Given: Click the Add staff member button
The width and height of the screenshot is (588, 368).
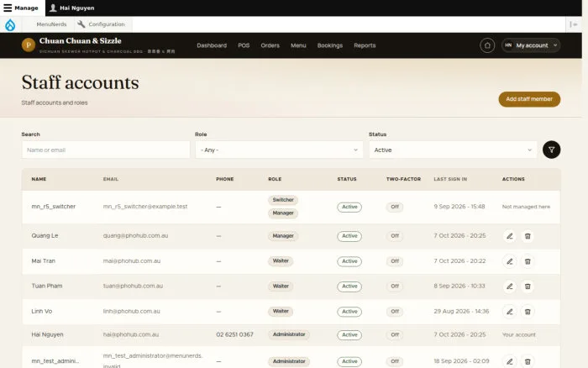Looking at the screenshot, I should (x=529, y=99).
